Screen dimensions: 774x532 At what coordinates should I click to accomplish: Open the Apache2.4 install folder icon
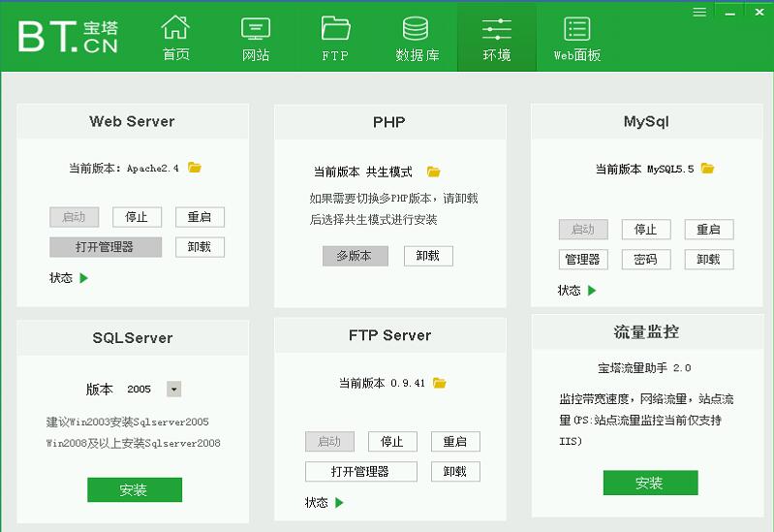[x=195, y=168]
